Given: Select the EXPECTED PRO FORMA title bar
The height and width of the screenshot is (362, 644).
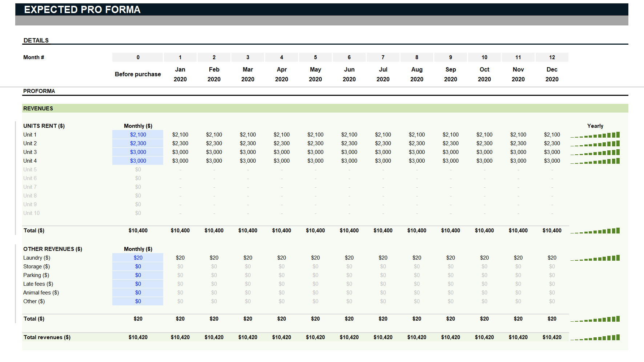Looking at the screenshot, I should click(321, 9).
